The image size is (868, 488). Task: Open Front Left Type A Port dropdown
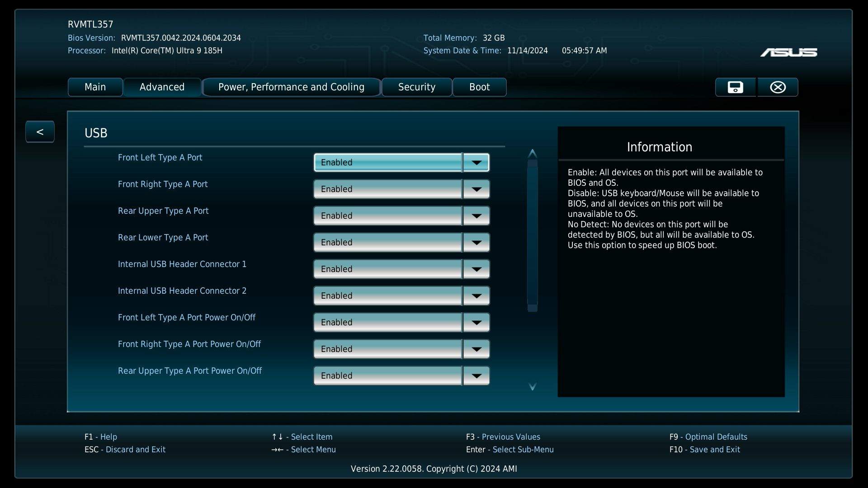coord(401,163)
